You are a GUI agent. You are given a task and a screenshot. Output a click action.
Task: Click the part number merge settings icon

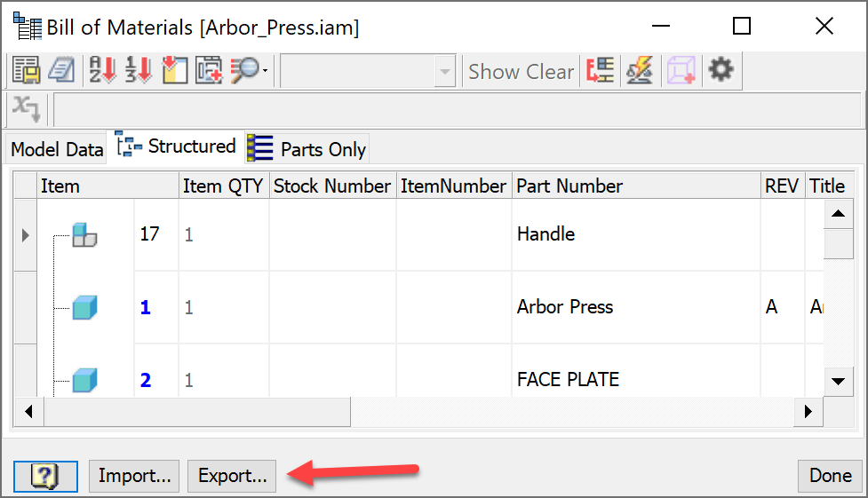point(600,71)
